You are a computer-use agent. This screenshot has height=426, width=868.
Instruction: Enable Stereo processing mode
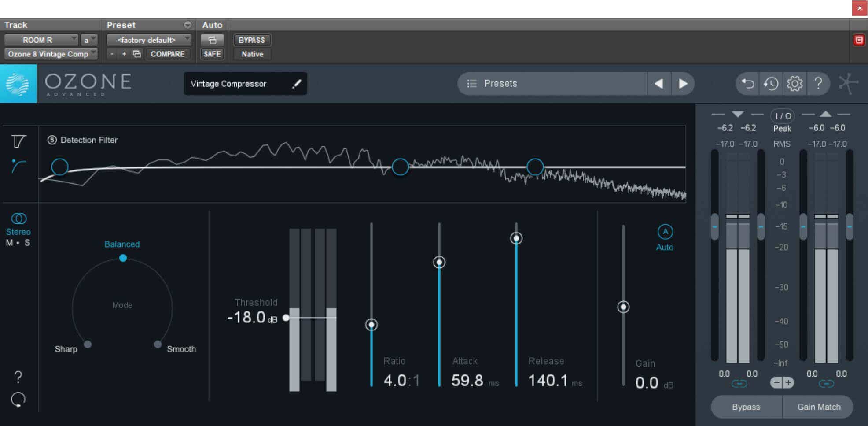coord(18,224)
